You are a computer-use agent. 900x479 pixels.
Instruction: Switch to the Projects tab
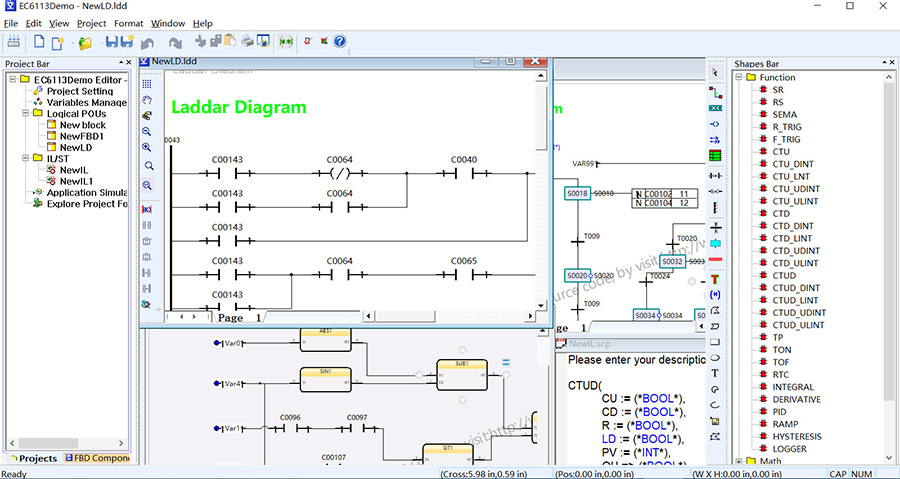[x=33, y=458]
